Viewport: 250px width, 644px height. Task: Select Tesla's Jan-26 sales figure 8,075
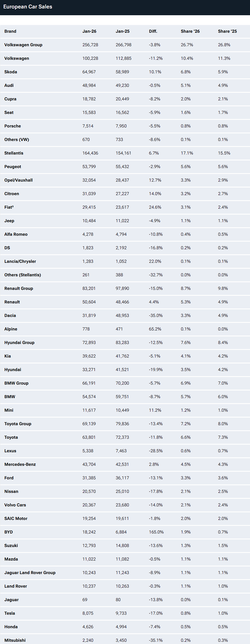point(88,613)
